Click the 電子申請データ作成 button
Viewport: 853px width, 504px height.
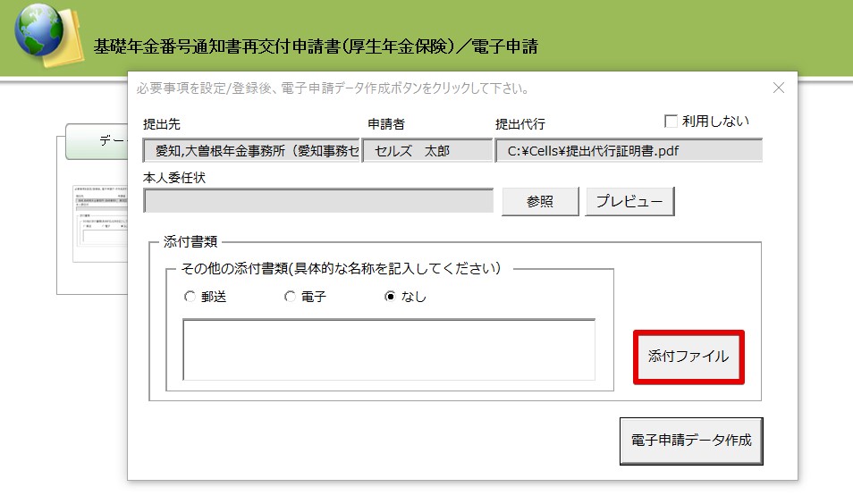coord(691,441)
